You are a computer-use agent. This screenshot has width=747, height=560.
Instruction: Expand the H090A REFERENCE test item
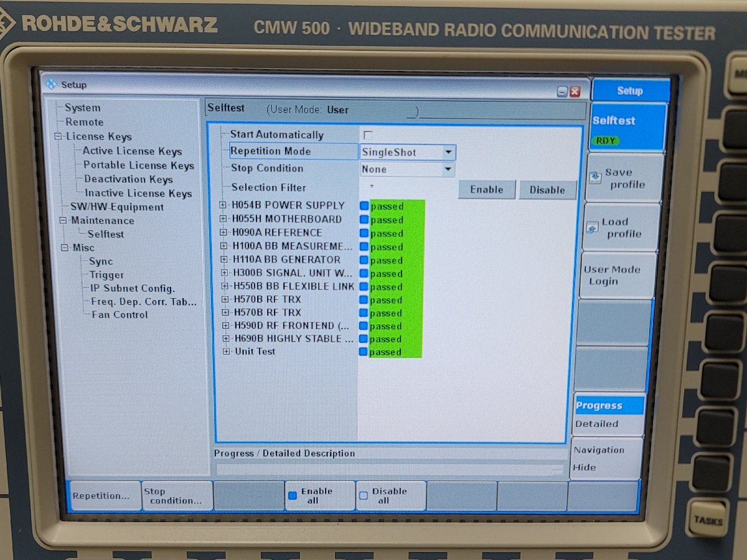coord(225,233)
